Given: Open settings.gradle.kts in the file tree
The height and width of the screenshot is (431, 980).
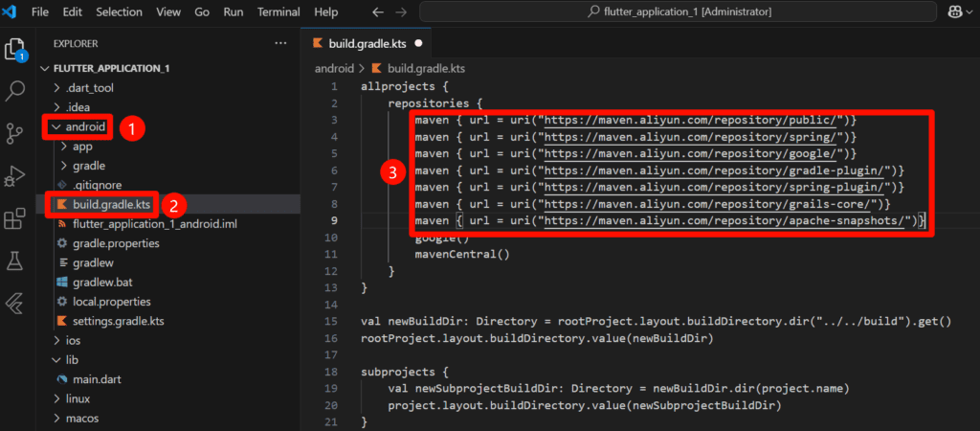Looking at the screenshot, I should click(x=118, y=320).
